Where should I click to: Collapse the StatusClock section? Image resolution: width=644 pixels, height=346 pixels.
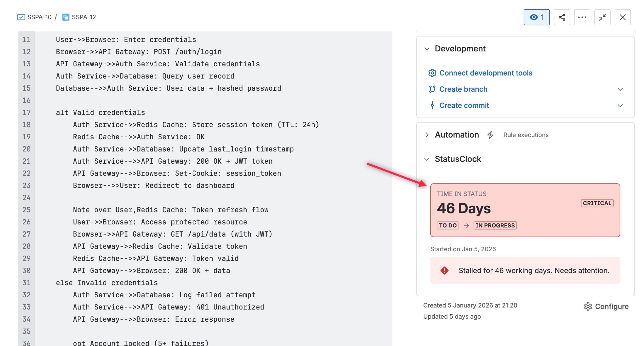coord(427,159)
